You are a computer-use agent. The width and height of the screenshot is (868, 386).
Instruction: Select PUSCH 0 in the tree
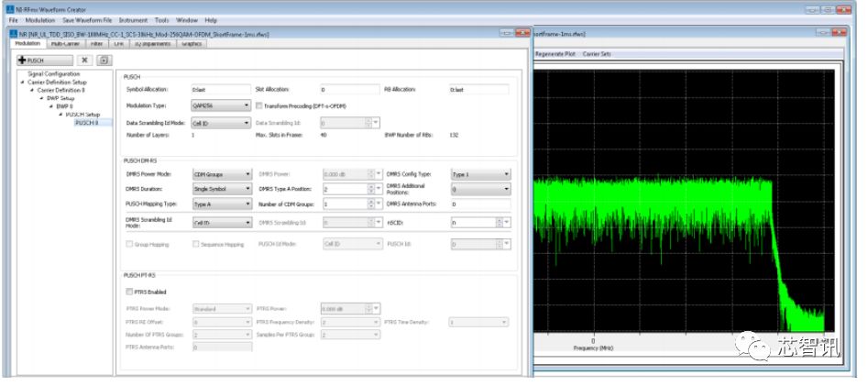point(86,123)
